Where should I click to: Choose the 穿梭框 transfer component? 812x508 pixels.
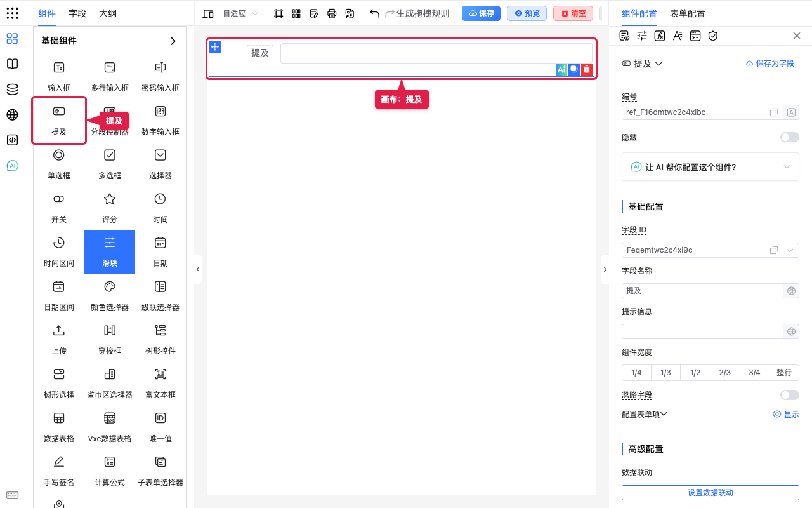[110, 339]
